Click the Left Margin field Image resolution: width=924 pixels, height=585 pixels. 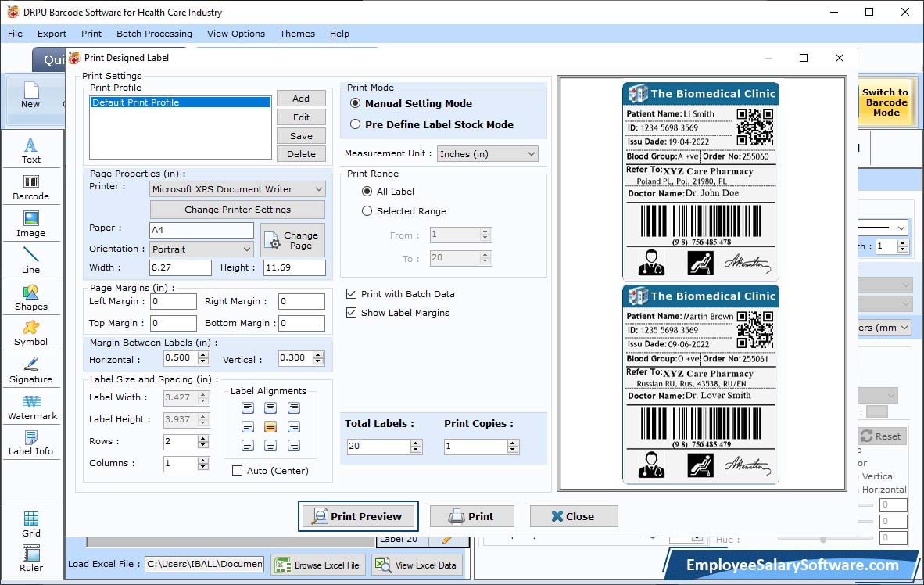pyautogui.click(x=174, y=301)
